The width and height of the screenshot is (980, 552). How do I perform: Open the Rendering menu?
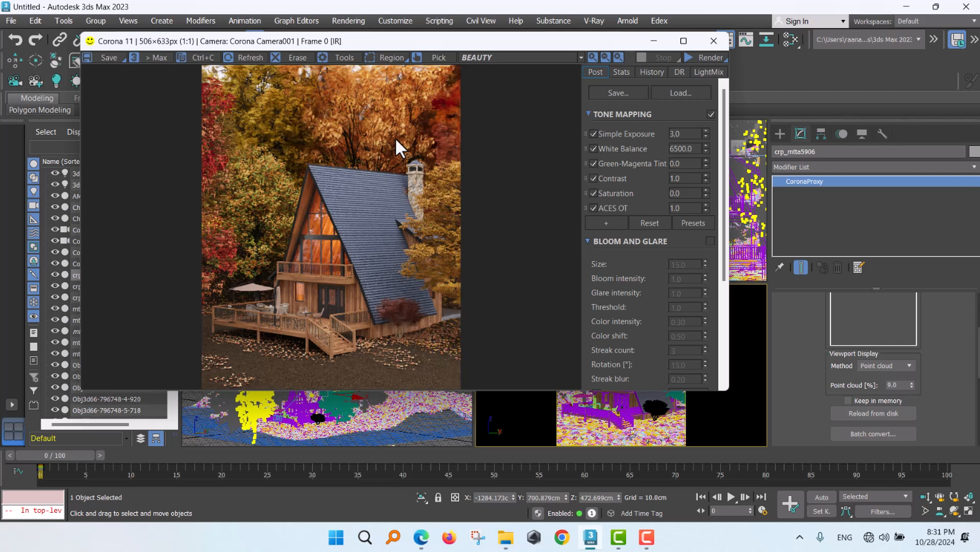[348, 21]
